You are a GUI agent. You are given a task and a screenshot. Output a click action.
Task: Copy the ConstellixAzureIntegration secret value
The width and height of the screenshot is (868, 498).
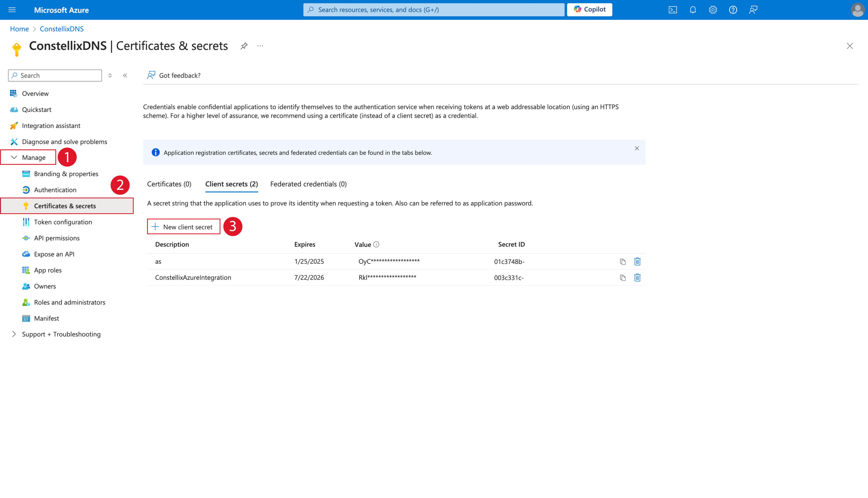tap(623, 278)
